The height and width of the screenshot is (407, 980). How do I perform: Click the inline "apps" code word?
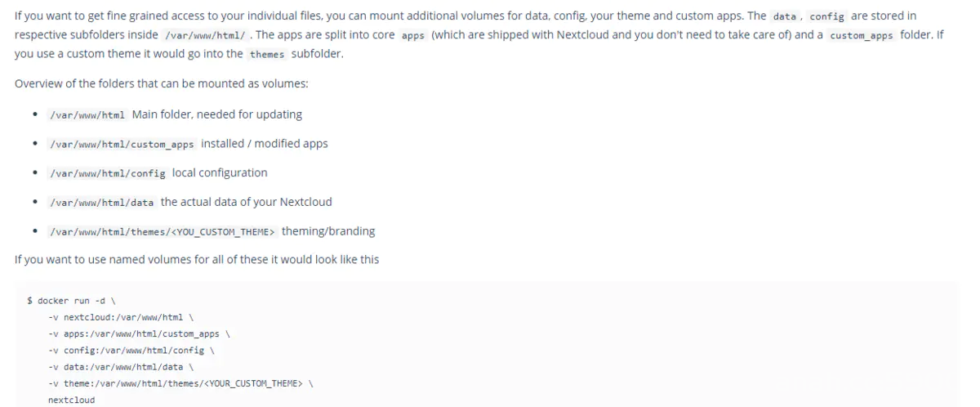tap(413, 37)
